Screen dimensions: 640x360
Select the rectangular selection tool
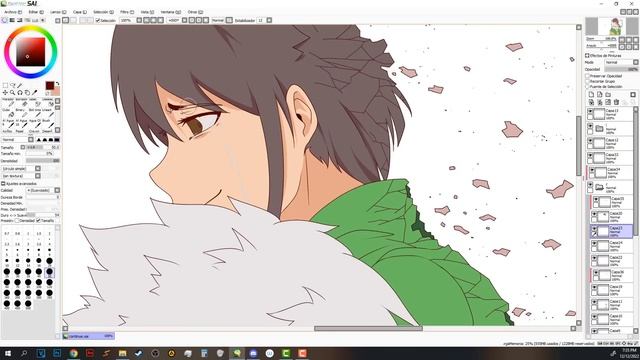coord(5,85)
